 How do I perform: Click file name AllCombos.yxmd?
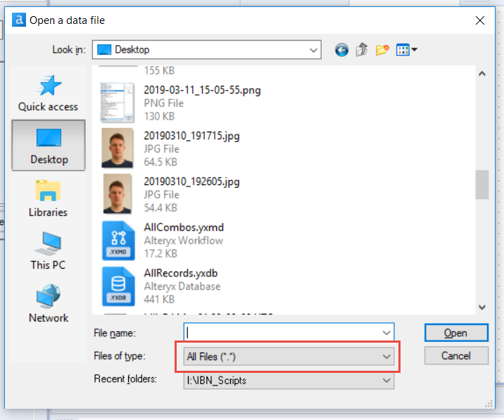tap(184, 227)
